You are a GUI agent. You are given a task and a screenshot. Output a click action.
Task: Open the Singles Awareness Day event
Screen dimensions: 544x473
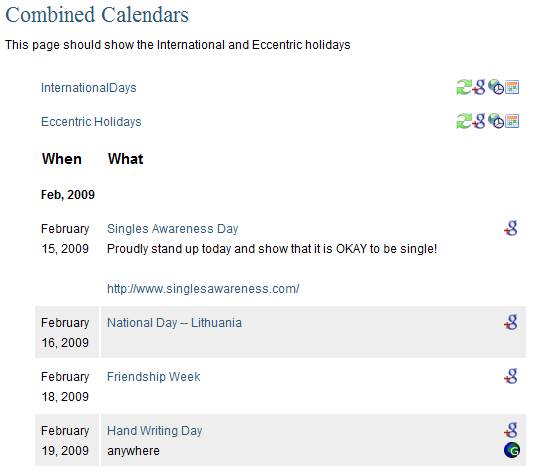point(172,229)
